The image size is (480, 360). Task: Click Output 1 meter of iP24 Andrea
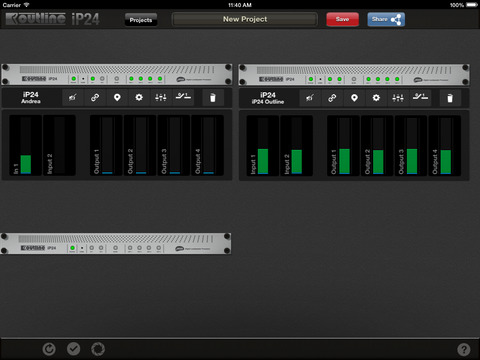(x=106, y=145)
